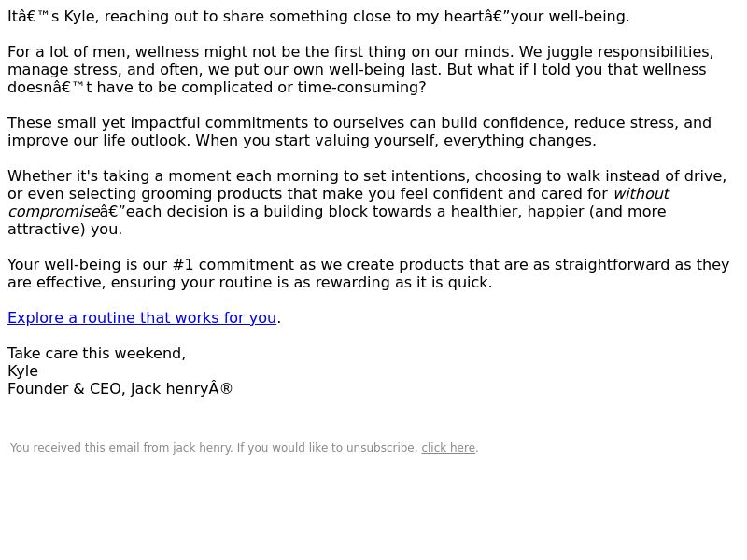Click the 'Kyle' signature name below the sign-off
The width and height of the screenshot is (747, 560).
click(22, 371)
